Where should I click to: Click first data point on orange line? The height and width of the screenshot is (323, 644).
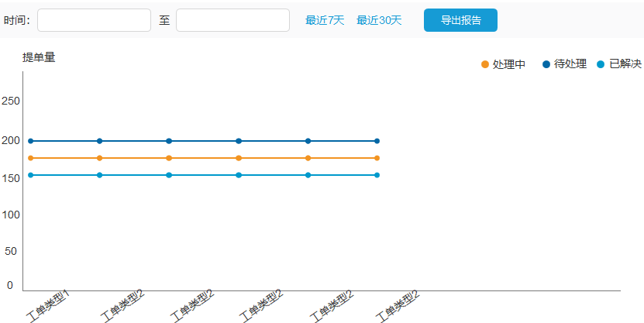click(x=30, y=158)
